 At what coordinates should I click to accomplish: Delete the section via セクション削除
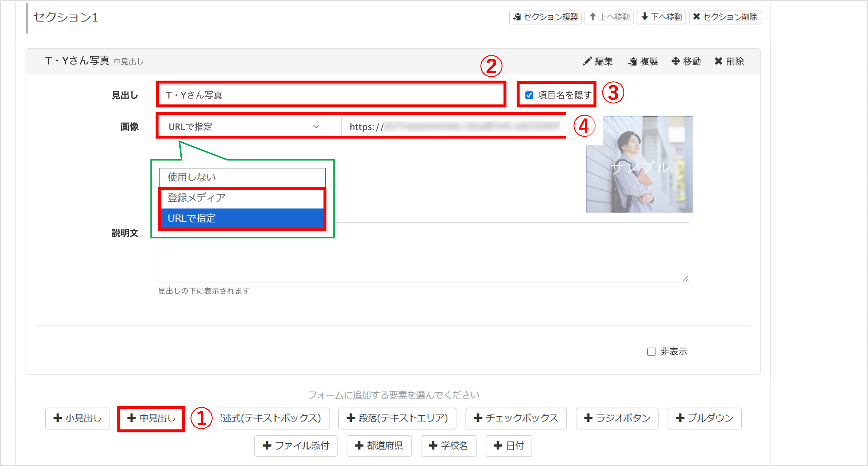click(x=725, y=17)
